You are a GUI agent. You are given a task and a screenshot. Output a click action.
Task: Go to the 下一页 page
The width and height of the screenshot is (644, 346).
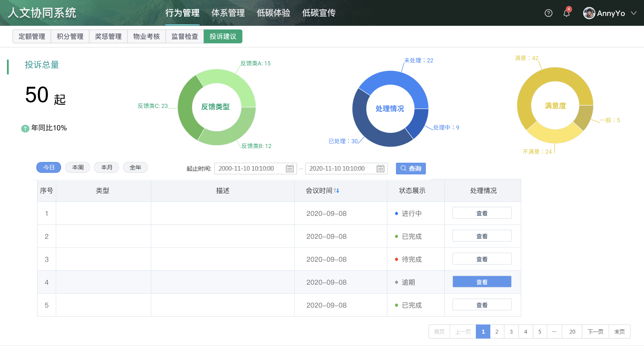(595, 332)
